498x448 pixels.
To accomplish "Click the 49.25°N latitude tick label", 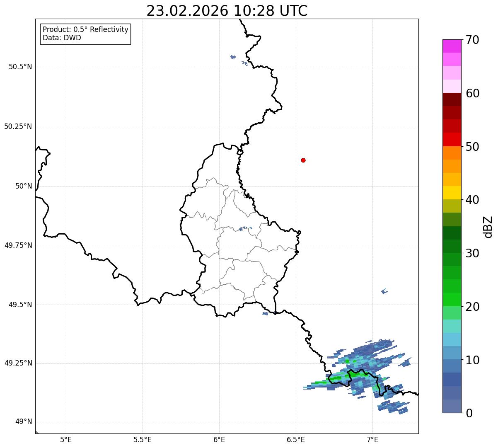I will point(18,363).
